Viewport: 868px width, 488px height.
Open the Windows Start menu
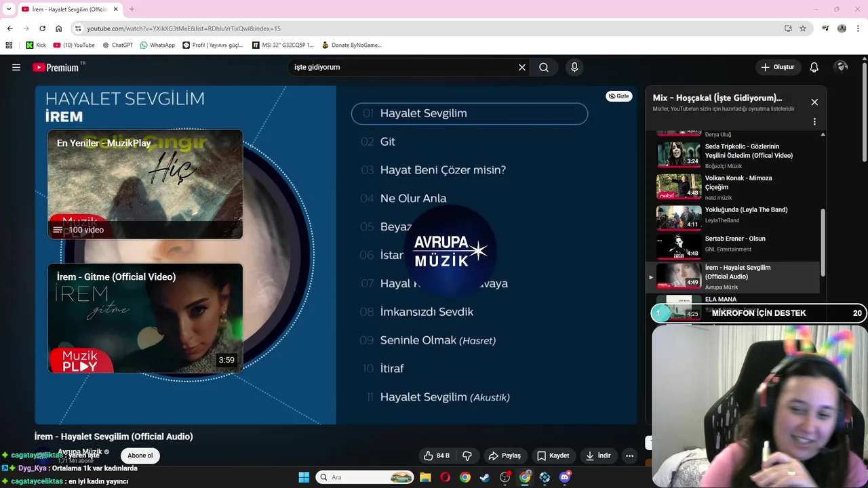tap(304, 477)
